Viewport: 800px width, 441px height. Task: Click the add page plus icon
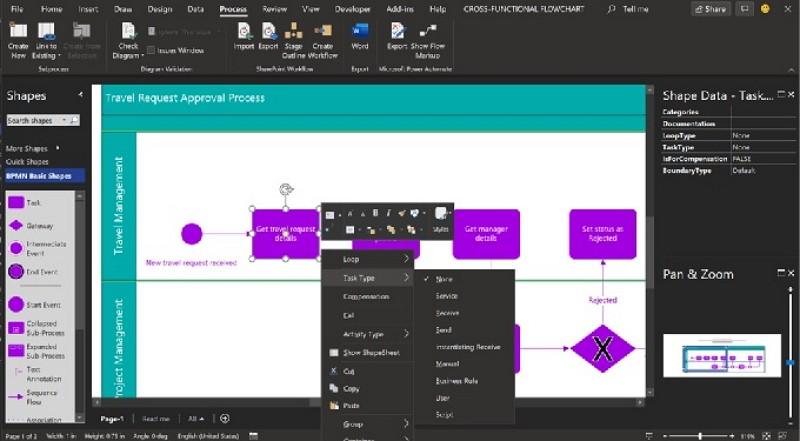coord(224,419)
